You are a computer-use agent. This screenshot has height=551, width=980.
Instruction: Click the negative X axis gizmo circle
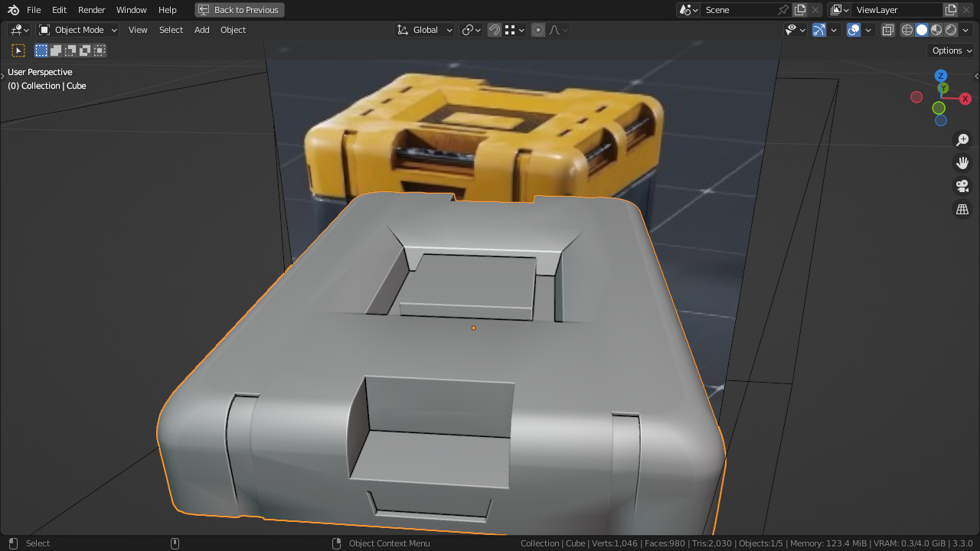916,97
